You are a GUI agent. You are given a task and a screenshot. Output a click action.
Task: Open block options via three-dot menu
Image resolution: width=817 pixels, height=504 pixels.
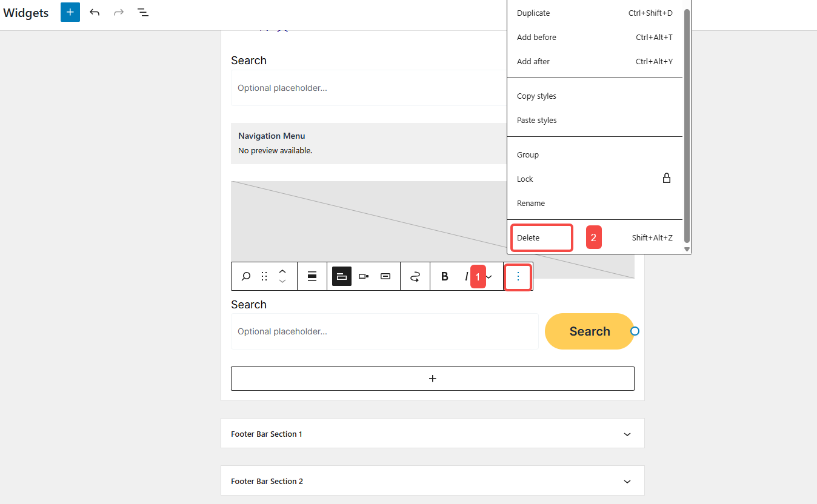(x=518, y=276)
